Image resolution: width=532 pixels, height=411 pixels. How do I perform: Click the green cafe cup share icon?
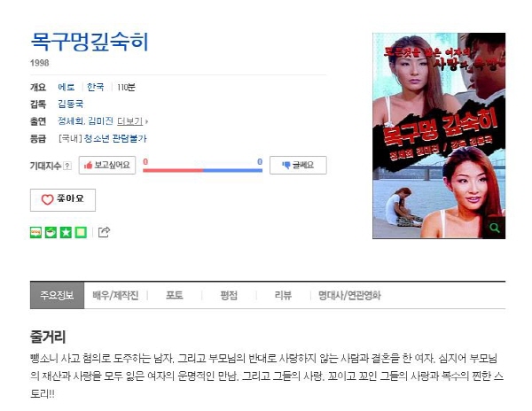point(51,232)
